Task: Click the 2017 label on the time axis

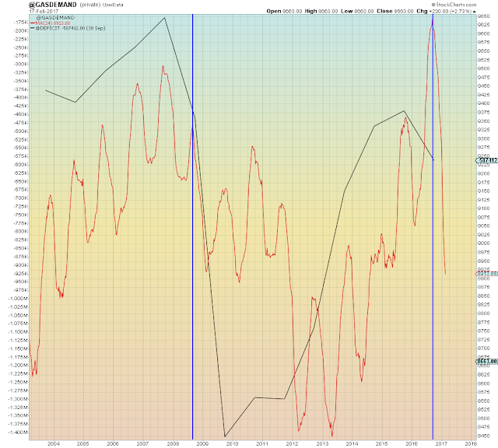Action: click(x=441, y=444)
